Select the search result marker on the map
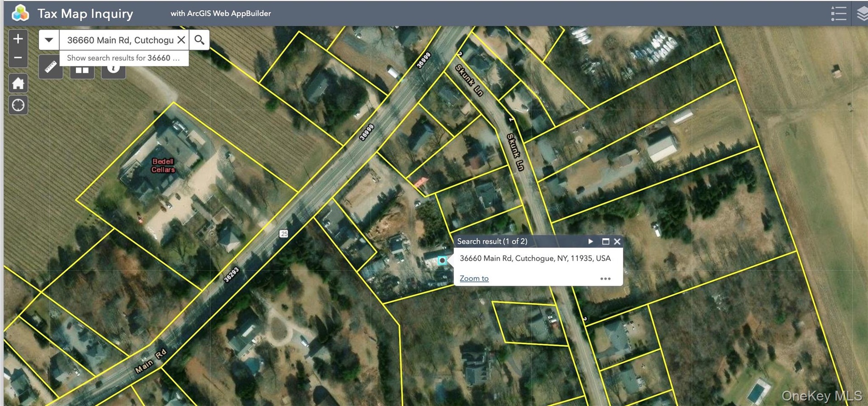 442,260
